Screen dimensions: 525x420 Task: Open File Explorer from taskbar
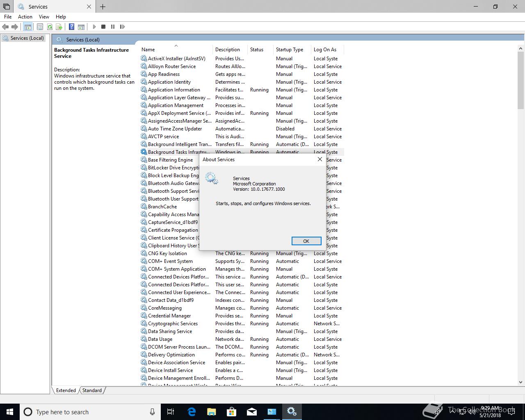click(x=212, y=412)
